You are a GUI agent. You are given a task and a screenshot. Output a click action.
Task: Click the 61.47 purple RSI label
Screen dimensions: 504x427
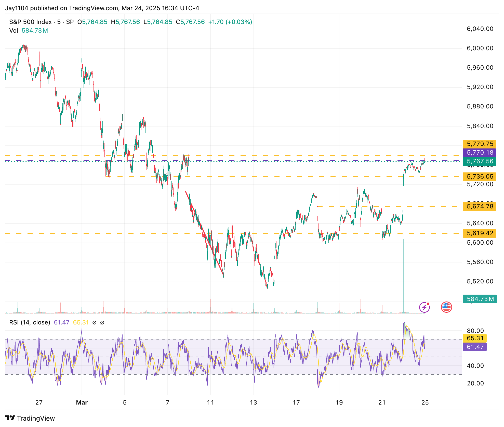(x=475, y=347)
